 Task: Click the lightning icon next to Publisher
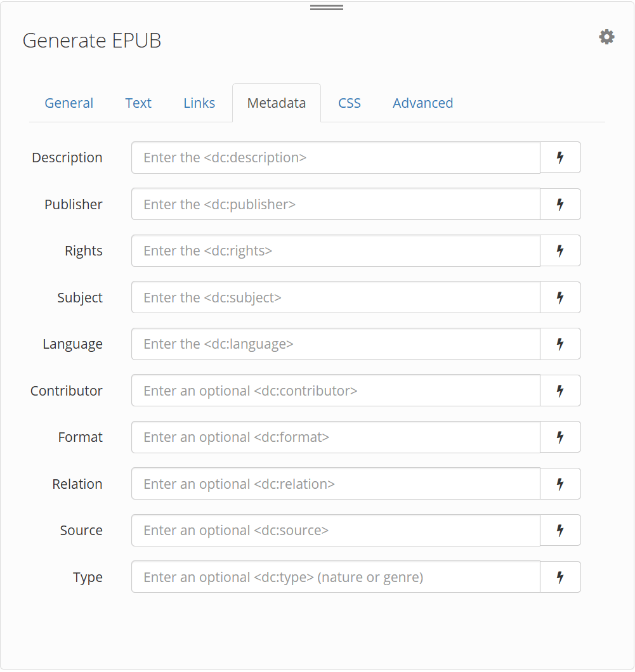560,204
